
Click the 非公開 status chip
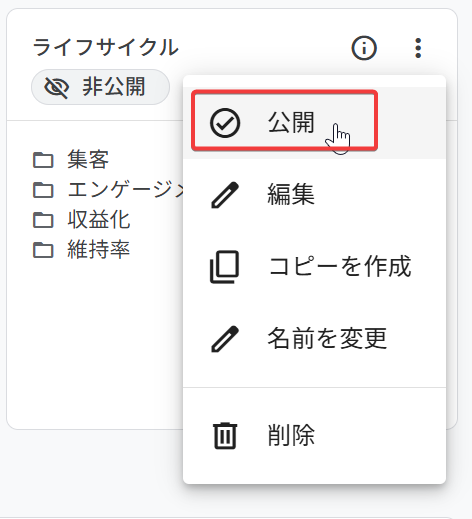100,87
